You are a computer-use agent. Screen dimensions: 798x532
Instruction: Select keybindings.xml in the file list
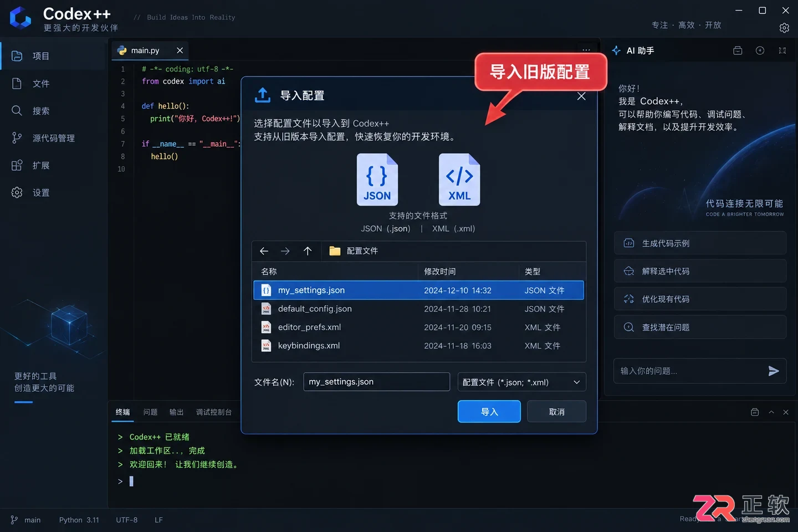click(x=419, y=346)
